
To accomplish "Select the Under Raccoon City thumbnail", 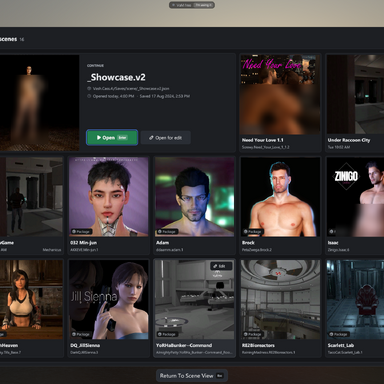I will [355, 95].
